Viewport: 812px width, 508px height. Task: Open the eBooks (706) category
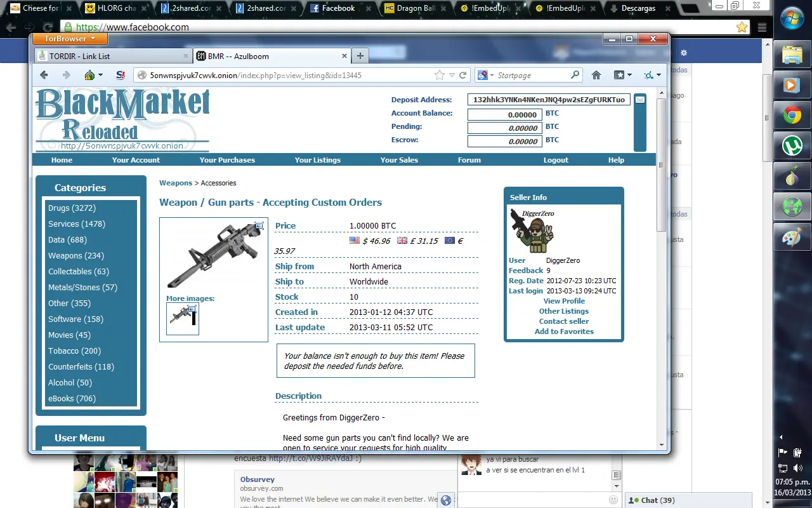click(72, 398)
